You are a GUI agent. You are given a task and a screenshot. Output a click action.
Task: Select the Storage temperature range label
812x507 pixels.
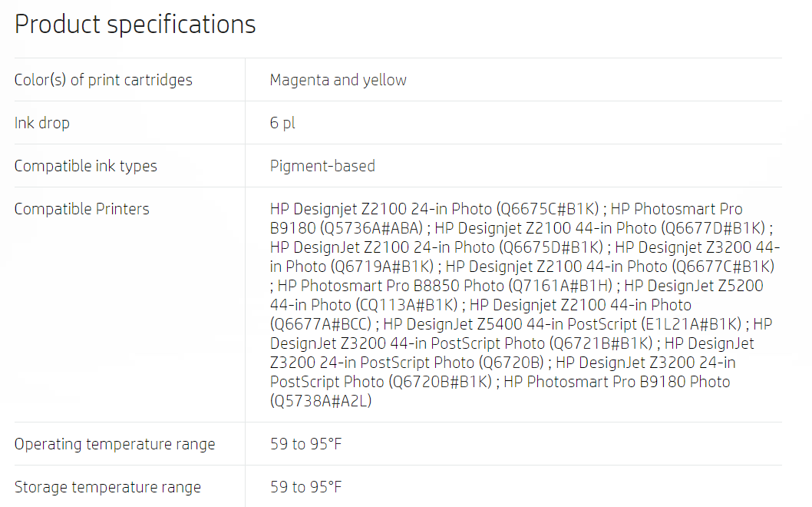pos(107,487)
